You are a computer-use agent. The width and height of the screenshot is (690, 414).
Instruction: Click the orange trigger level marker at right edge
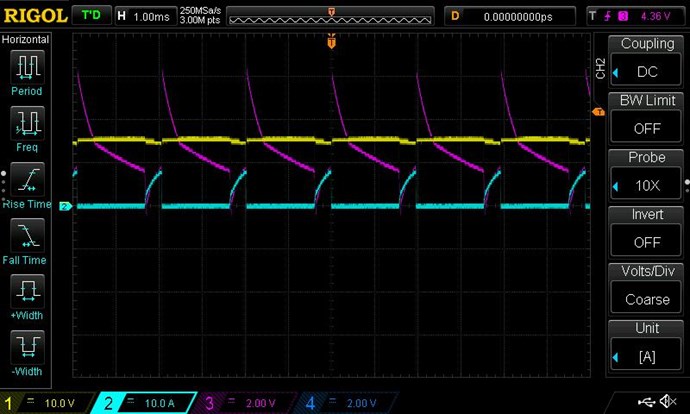click(x=598, y=112)
